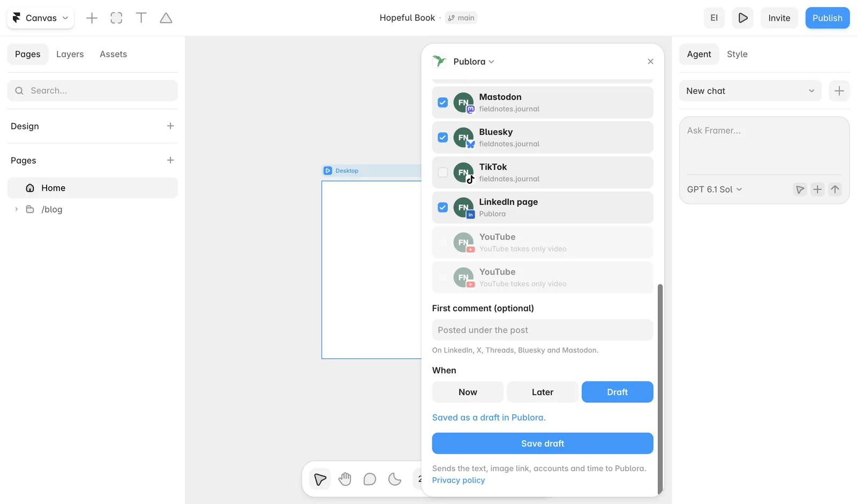Screen dimensions: 857x504
Task: Uncheck the Bluesky account checkbox
Action: click(x=442, y=138)
